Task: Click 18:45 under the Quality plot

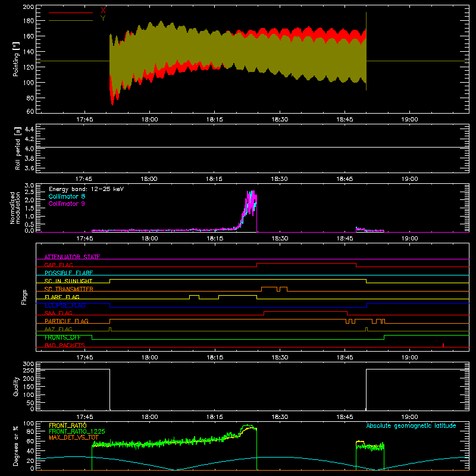Action: (345, 417)
